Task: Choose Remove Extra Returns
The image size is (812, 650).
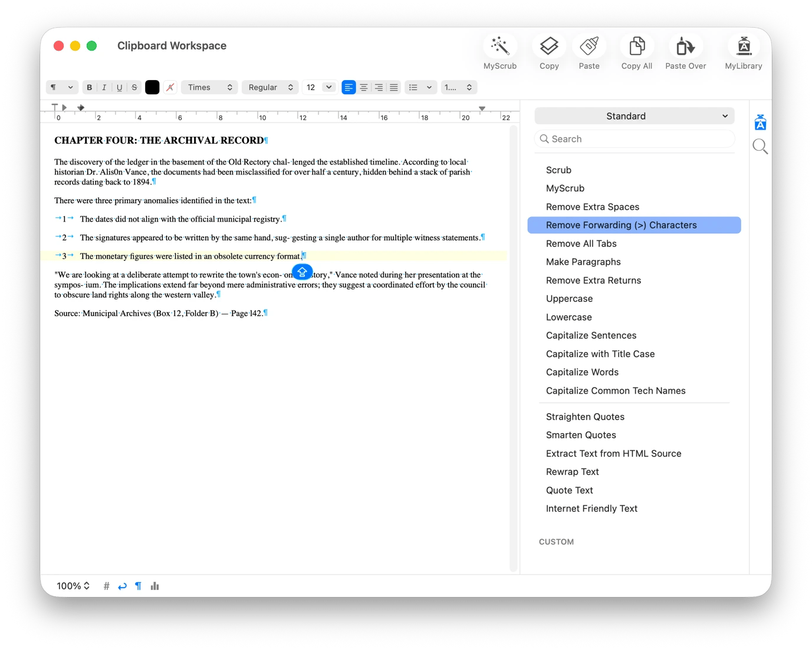Action: [635, 281]
